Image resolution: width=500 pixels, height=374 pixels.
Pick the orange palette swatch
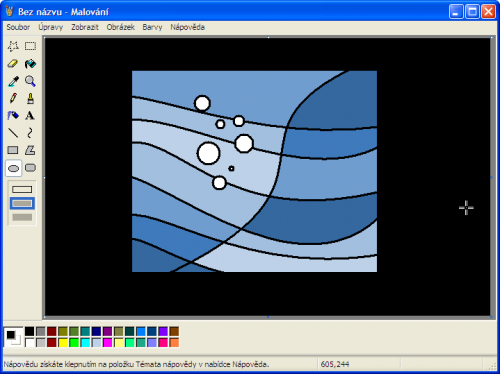pos(174,342)
